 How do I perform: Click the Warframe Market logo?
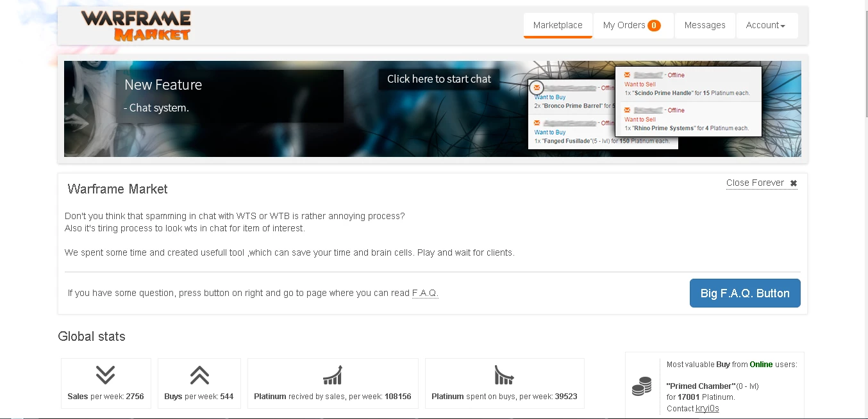click(136, 26)
